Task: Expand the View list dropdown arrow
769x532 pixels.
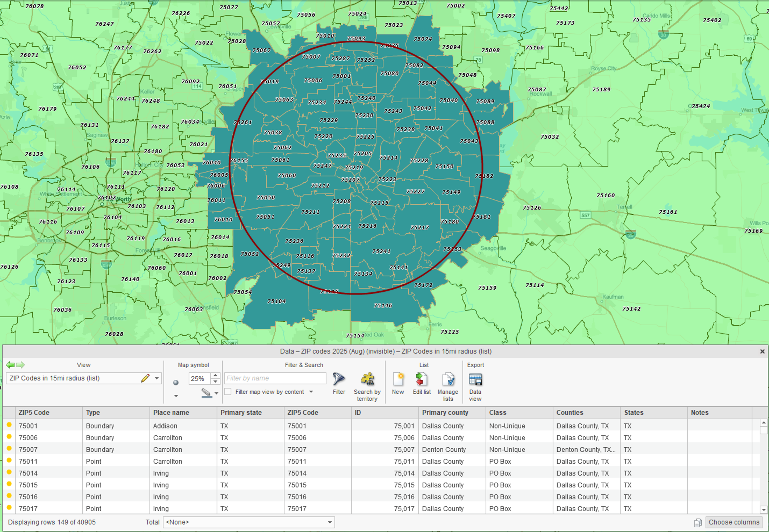Action: (x=156, y=378)
